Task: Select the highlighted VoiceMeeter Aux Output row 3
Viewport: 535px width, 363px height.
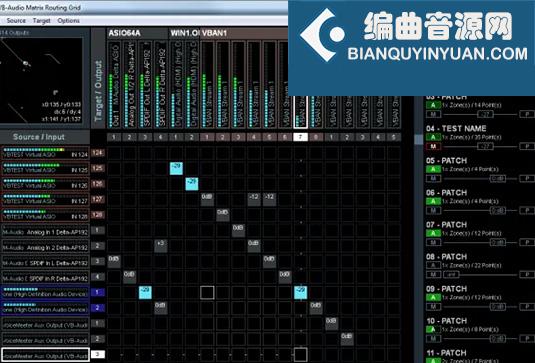Action: (45, 354)
